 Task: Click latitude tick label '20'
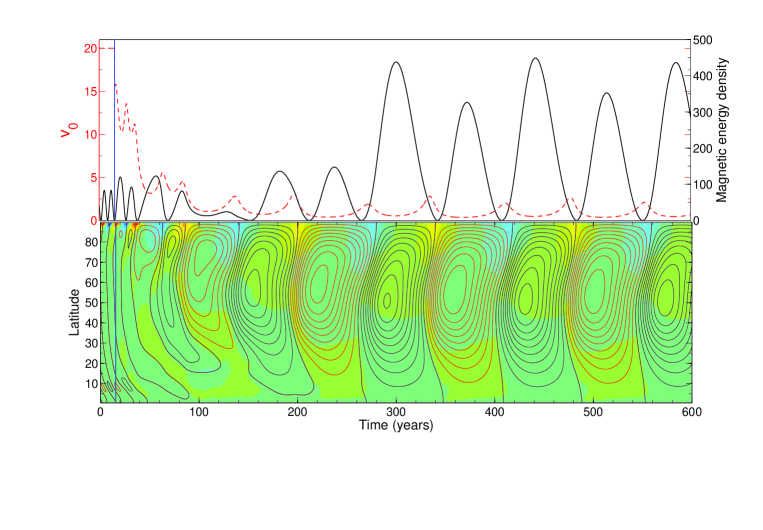[91, 364]
